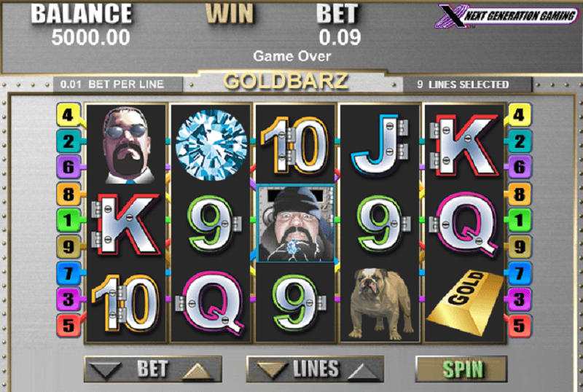Click the green SPIN button
Viewport: 583px width, 392px height.
[461, 369]
